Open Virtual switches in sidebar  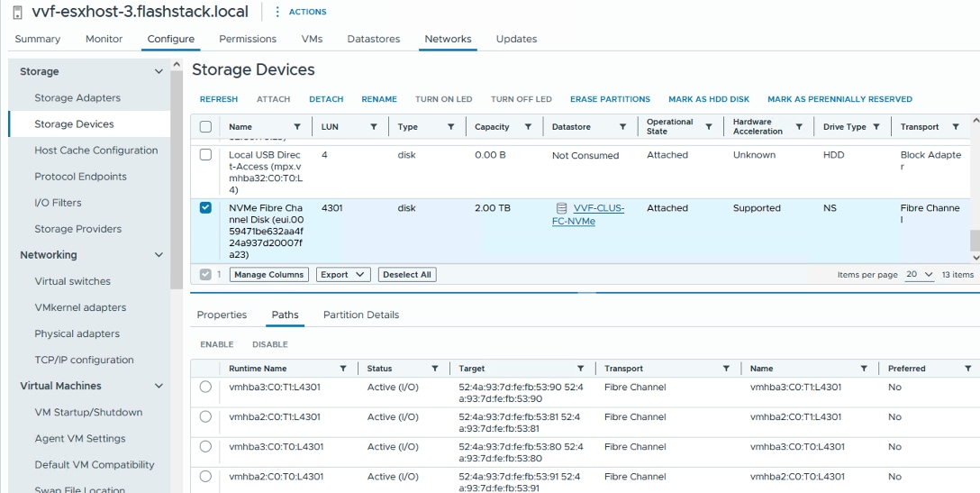[72, 281]
